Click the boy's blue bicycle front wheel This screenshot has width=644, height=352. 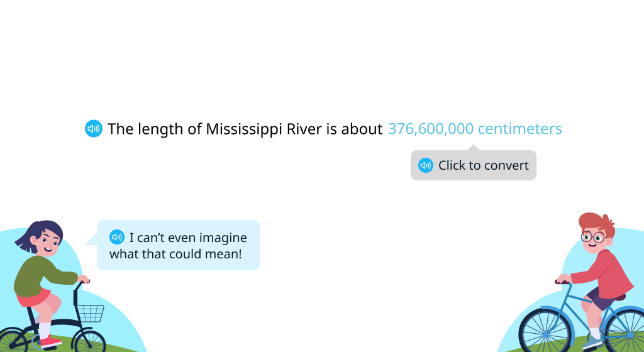tap(545, 333)
